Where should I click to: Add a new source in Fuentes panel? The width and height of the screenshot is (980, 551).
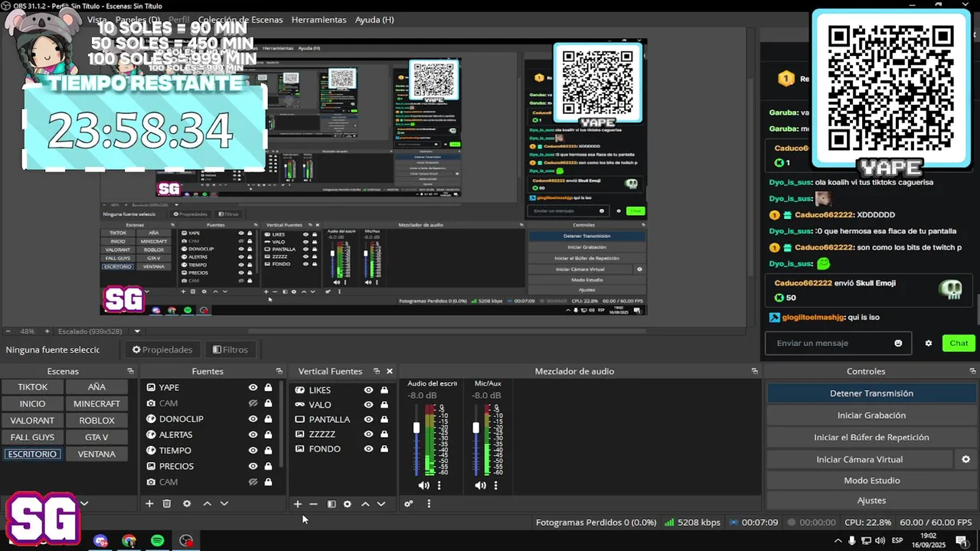(149, 504)
